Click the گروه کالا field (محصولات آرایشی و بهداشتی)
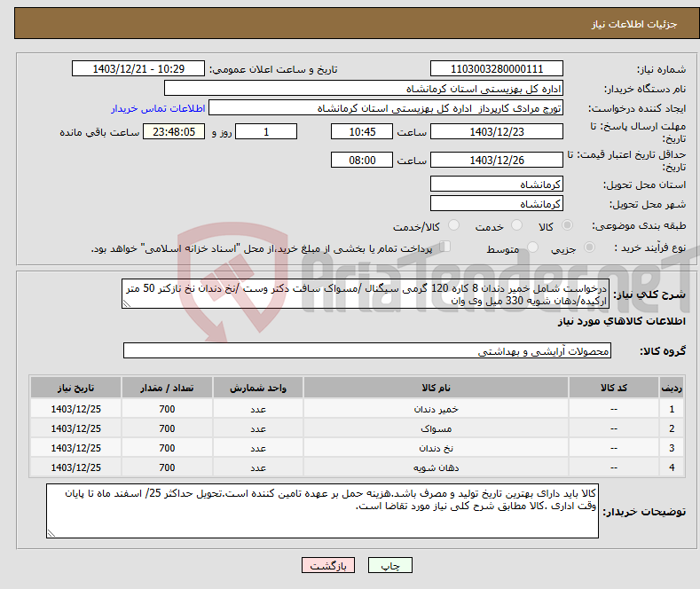700x589 pixels. pyautogui.click(x=355, y=351)
